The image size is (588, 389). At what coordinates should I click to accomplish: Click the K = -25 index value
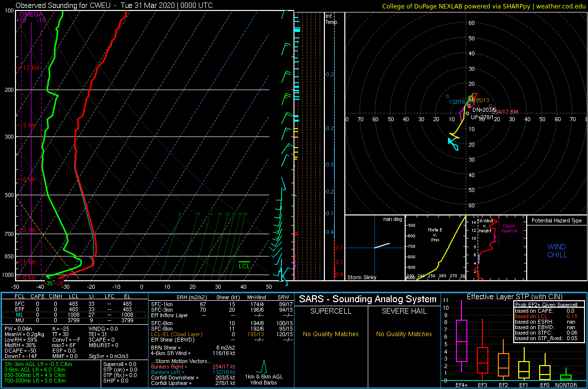[x=62, y=329]
